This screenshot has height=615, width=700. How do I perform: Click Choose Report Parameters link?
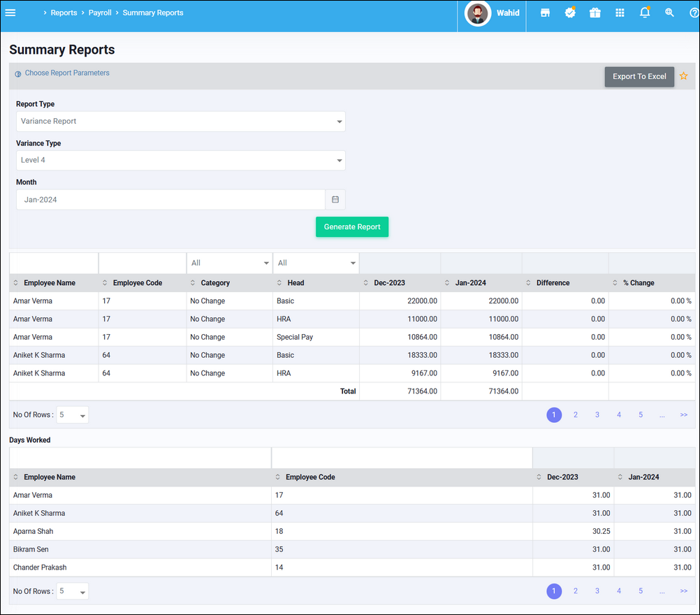(x=67, y=73)
